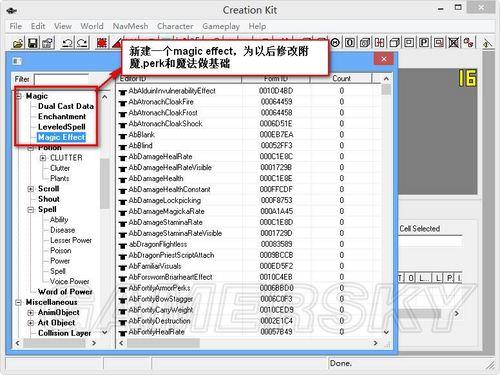The image size is (500, 375).
Task: Open the load data files folder icon
Action: (18, 43)
